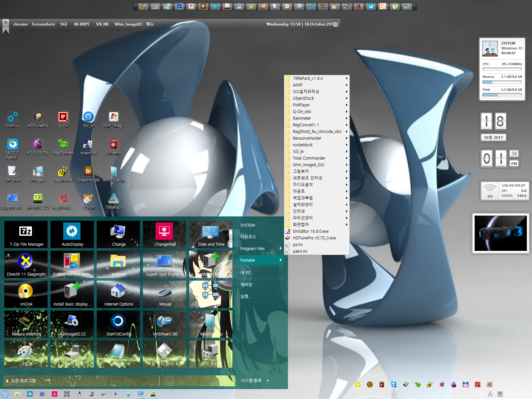Launch Start10Config tile

(x=119, y=324)
